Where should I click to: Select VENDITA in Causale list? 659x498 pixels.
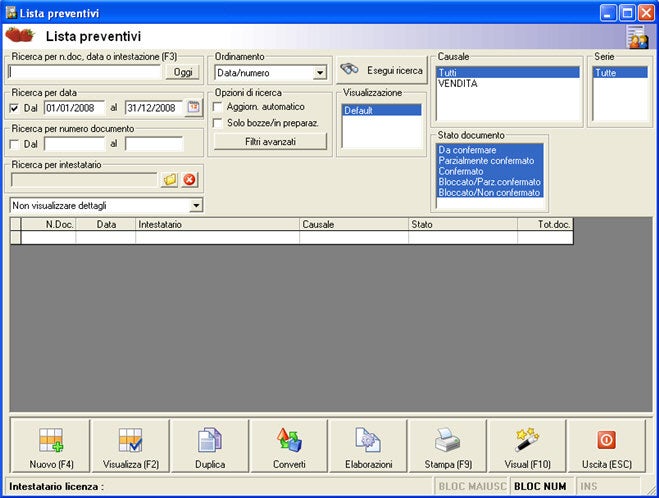click(508, 84)
